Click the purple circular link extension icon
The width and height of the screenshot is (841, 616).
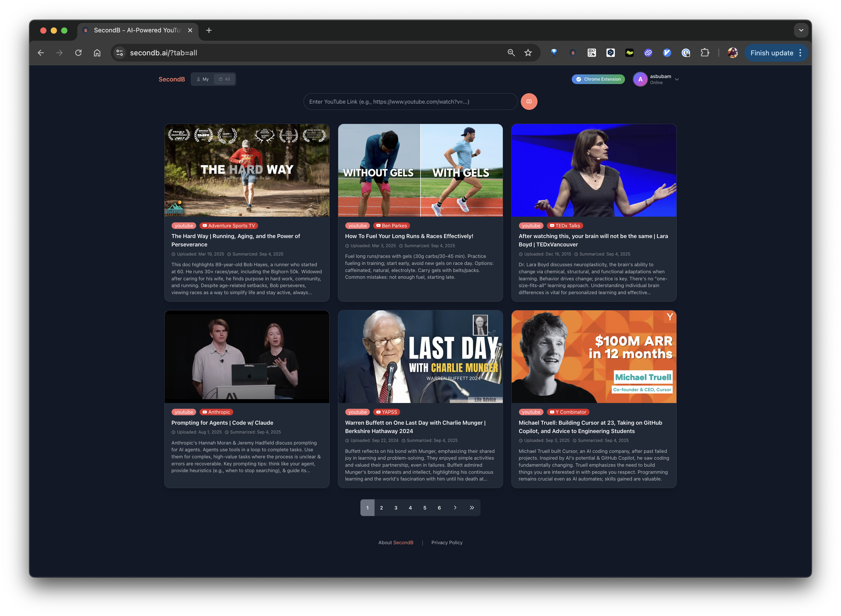[x=648, y=53]
